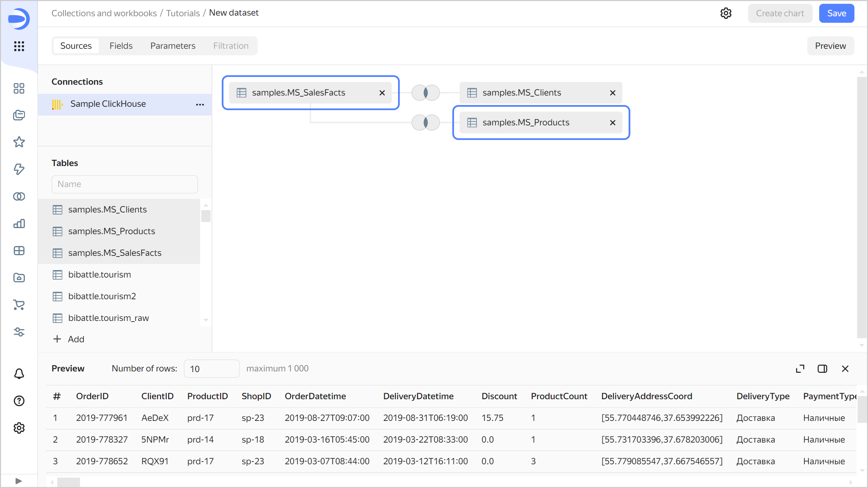Image resolution: width=868 pixels, height=488 pixels.
Task: Switch to the Fields tab
Action: click(121, 46)
